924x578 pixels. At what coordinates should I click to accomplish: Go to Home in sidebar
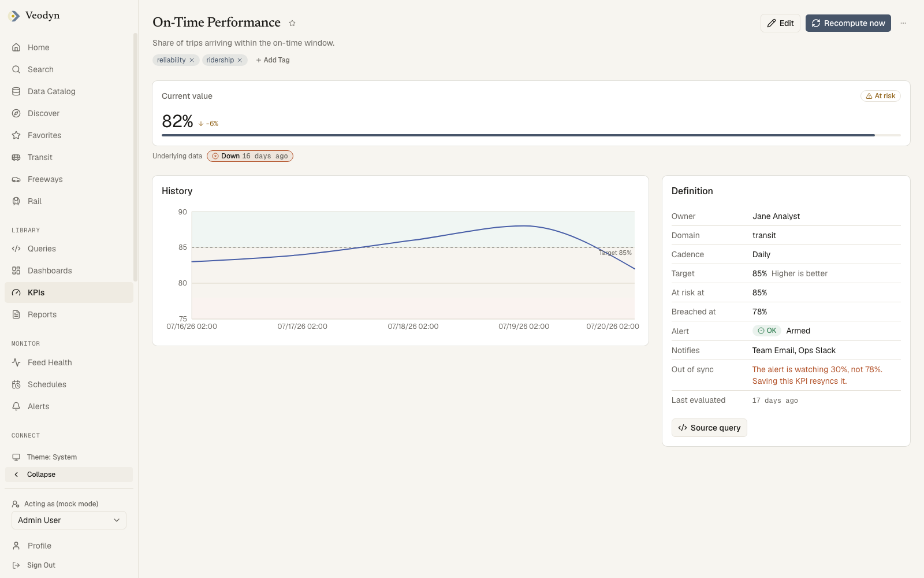(69, 47)
